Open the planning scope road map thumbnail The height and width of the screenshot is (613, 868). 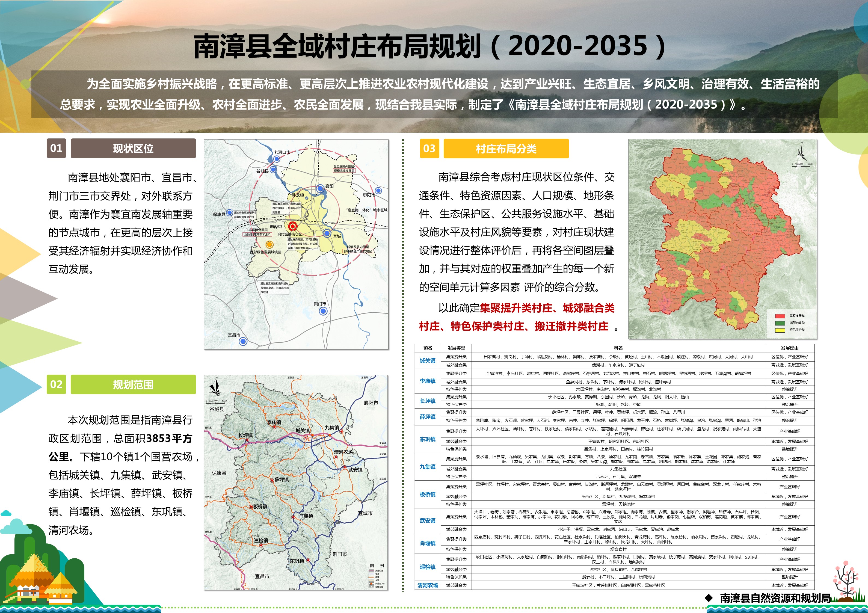tap(296, 482)
